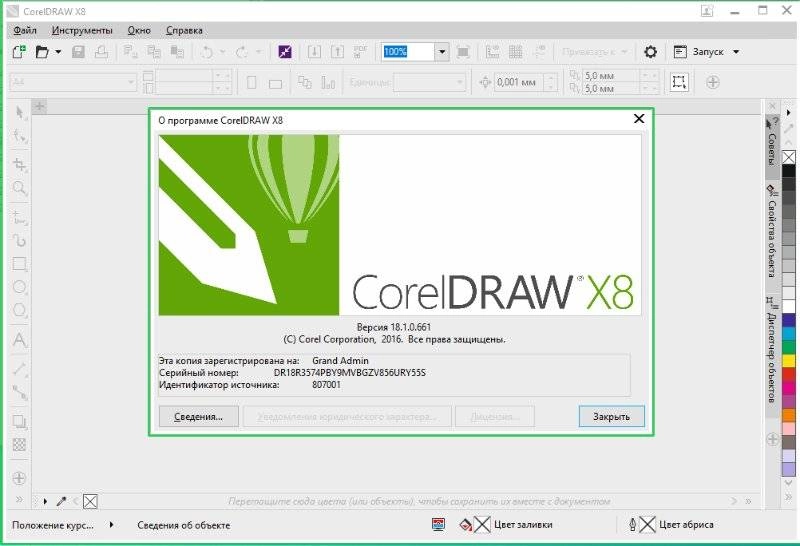
Task: Click the treat as filled icon
Action: point(679,82)
